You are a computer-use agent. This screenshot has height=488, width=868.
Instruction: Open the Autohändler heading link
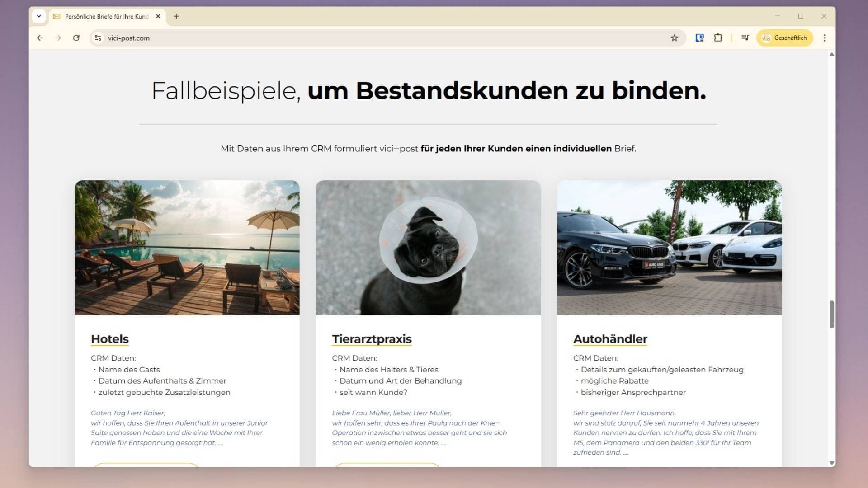[610, 339]
